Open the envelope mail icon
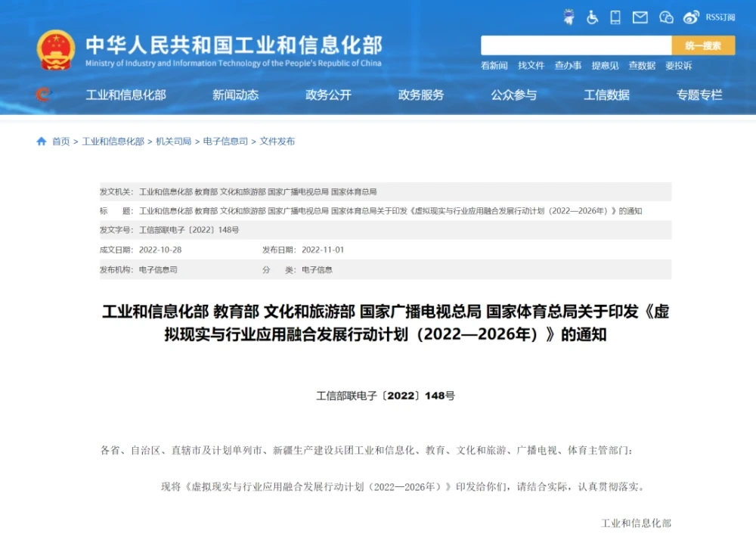The width and height of the screenshot is (756, 534). point(640,18)
